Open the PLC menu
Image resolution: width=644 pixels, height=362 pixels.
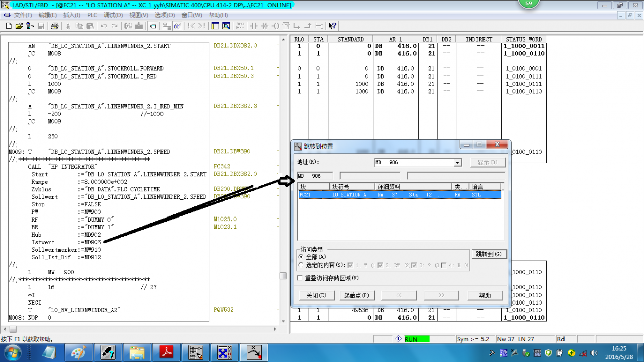tap(92, 15)
